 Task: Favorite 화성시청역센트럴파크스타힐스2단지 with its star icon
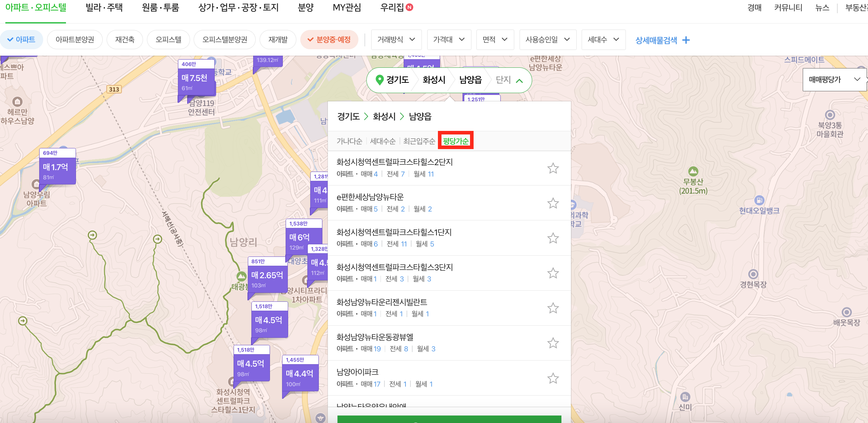tap(553, 168)
